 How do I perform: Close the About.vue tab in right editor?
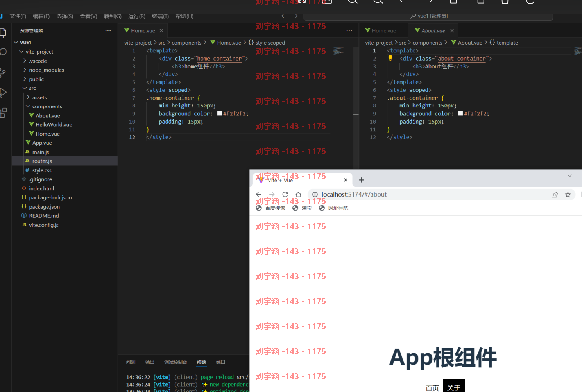pos(452,30)
